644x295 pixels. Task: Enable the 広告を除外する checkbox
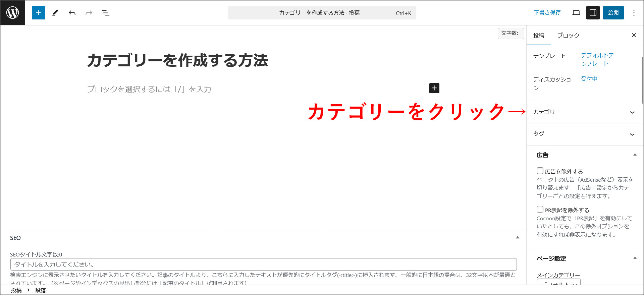point(540,171)
